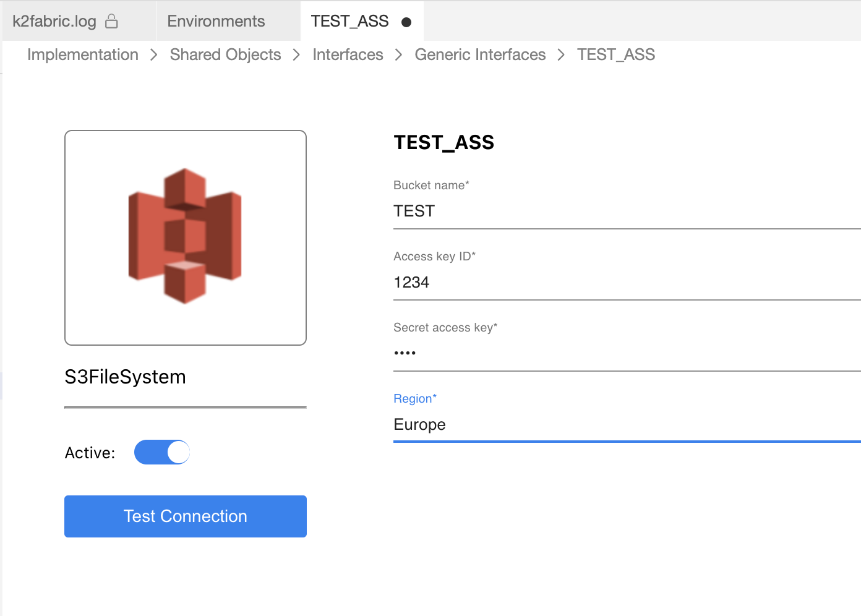Click the unsaved dot on TEST_ASS tab
This screenshot has height=616, width=861.
[x=406, y=22]
